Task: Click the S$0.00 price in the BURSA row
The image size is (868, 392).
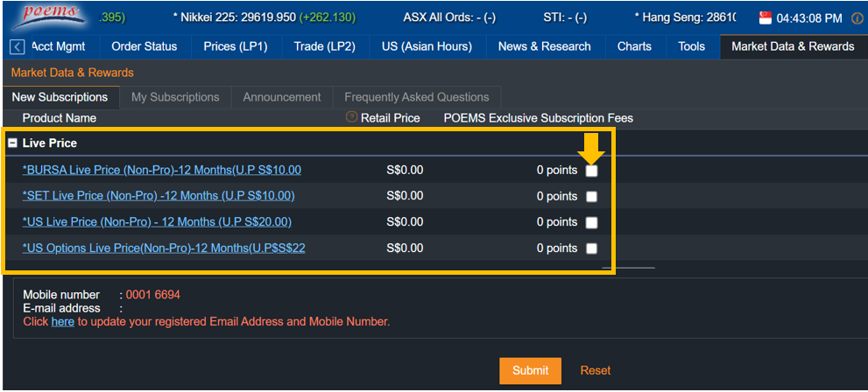Action: point(405,171)
